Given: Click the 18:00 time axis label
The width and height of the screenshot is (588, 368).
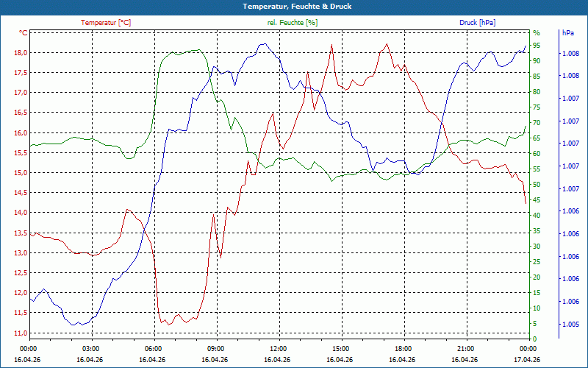Looking at the screenshot, I should pyautogui.click(x=402, y=348).
